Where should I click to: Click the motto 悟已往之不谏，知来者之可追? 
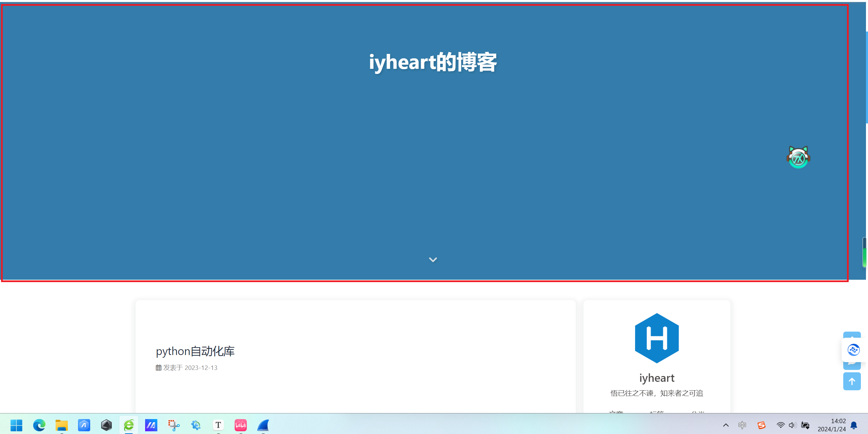[x=657, y=393]
